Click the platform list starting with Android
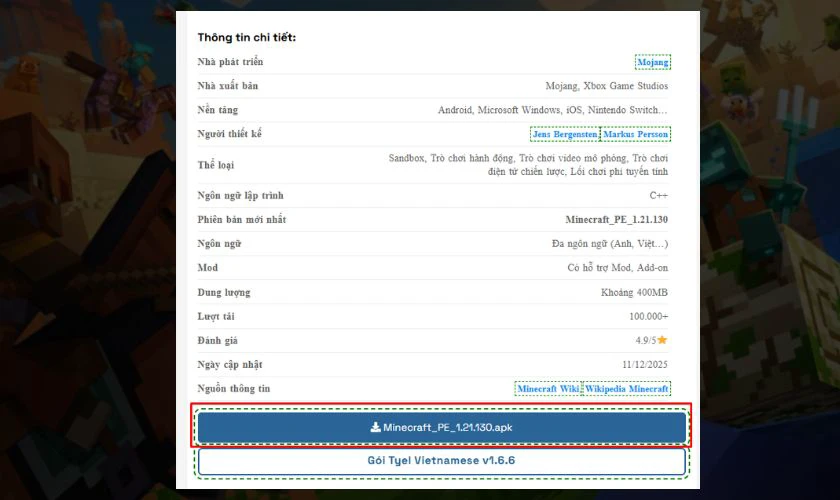This screenshot has width=840, height=500. coord(553,110)
